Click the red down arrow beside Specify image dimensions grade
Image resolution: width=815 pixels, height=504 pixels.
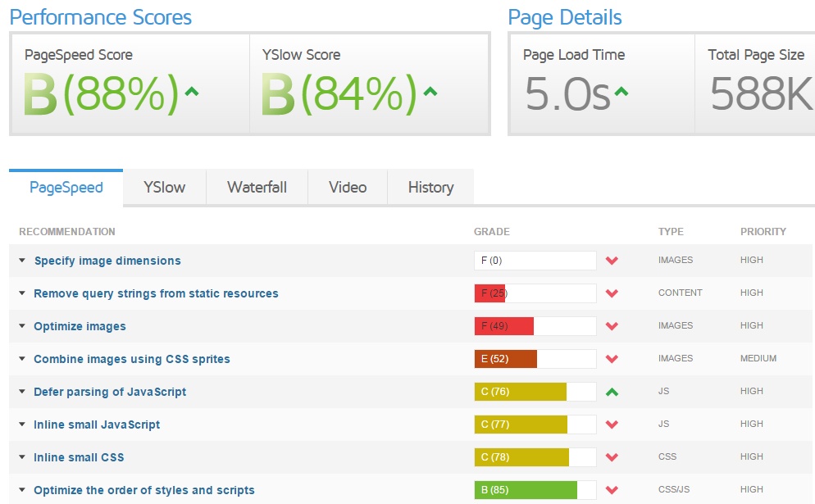click(612, 261)
